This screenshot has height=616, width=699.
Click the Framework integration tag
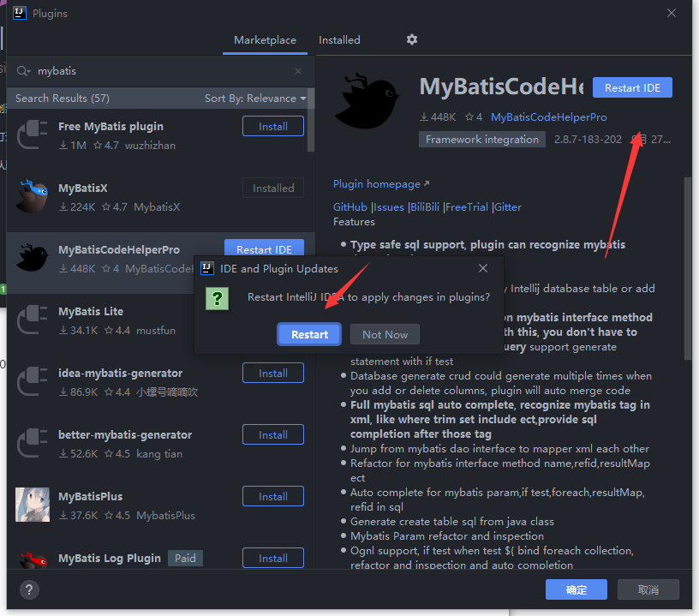[x=482, y=140]
